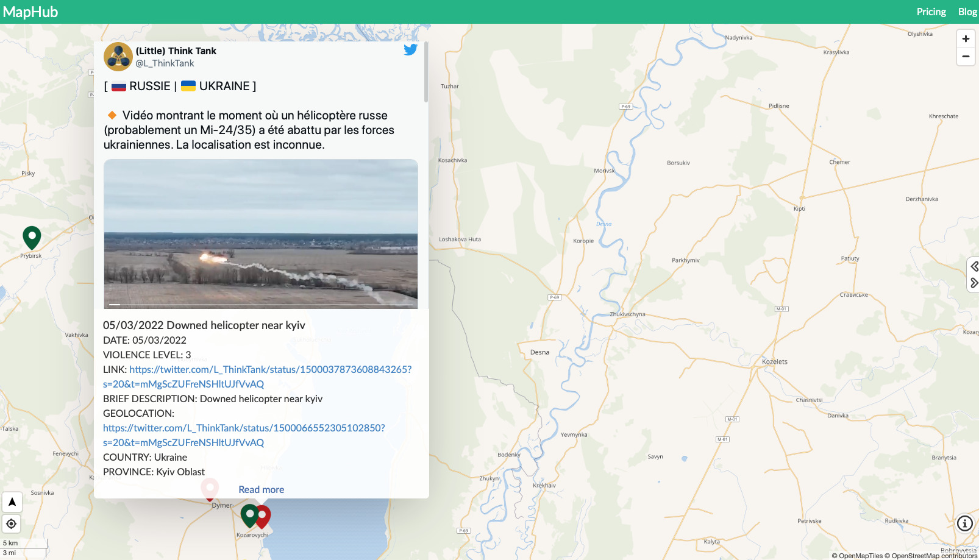The image size is (979, 560).
Task: Click the Chasnivtsi village label
Action: tap(809, 400)
